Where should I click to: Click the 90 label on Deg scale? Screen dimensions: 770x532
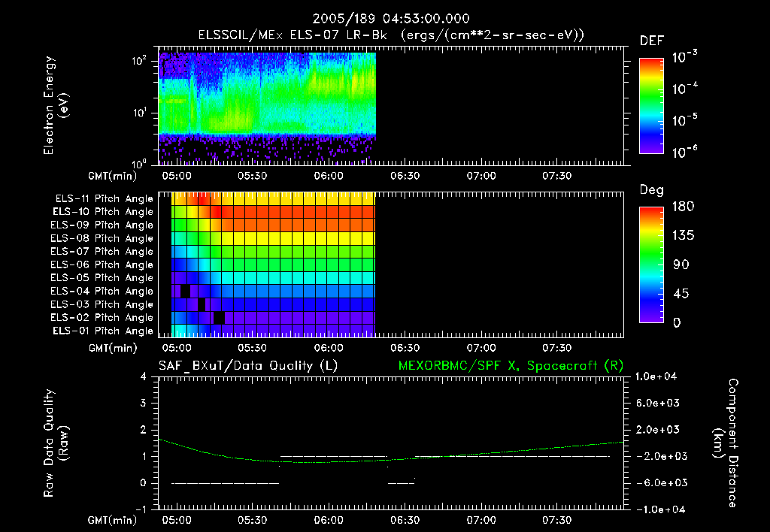(681, 264)
